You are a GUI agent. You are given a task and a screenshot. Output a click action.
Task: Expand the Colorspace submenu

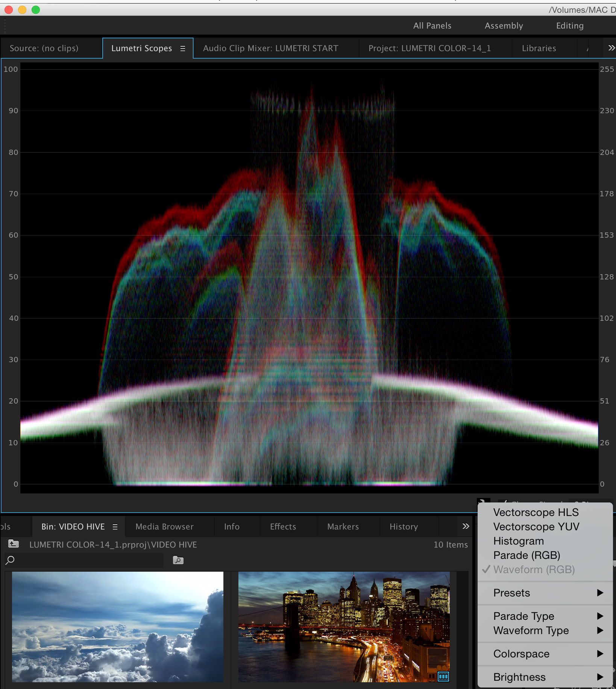coord(545,654)
